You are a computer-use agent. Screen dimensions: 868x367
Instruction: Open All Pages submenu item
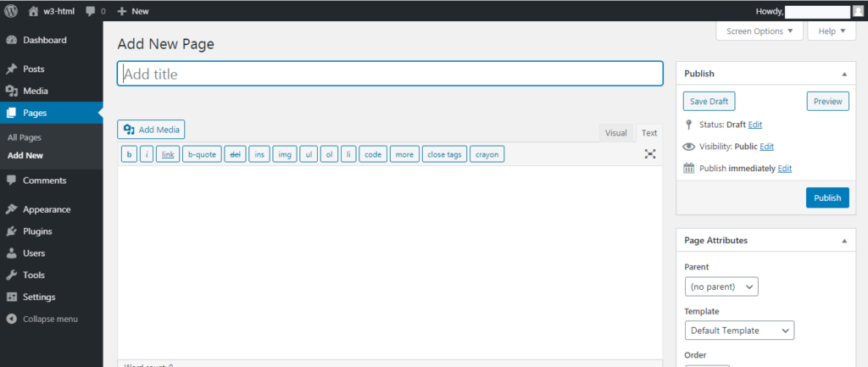(25, 137)
